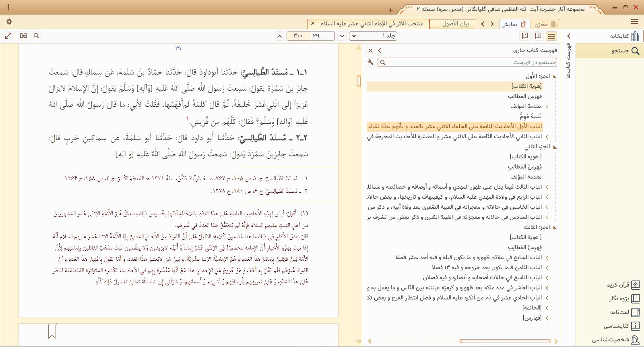Open the جلد ۱ volume dropdown

tap(373, 36)
